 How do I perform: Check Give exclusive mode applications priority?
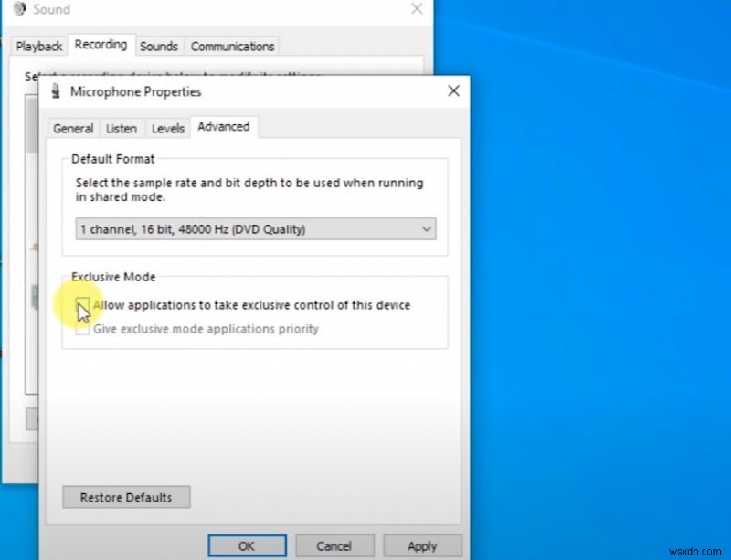click(x=81, y=329)
